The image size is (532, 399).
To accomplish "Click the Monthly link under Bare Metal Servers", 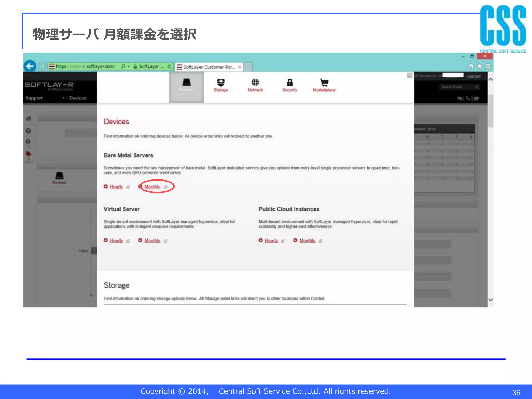I will (x=152, y=187).
